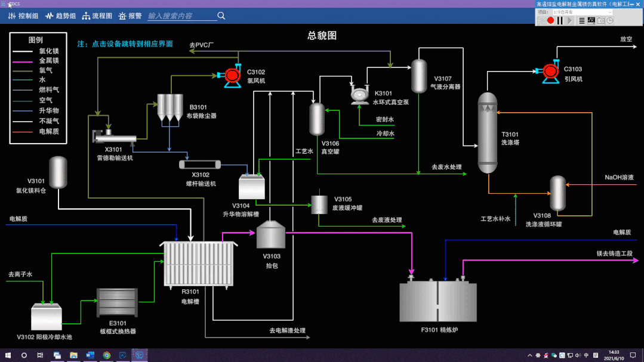
Task: Open the 项目 project dropdown
Action: pos(582,13)
